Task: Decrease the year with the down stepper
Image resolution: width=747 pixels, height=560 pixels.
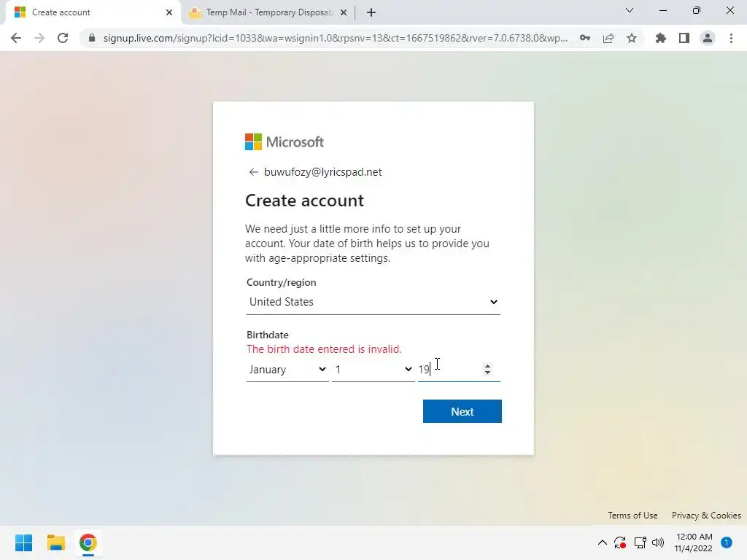Action: (487, 373)
